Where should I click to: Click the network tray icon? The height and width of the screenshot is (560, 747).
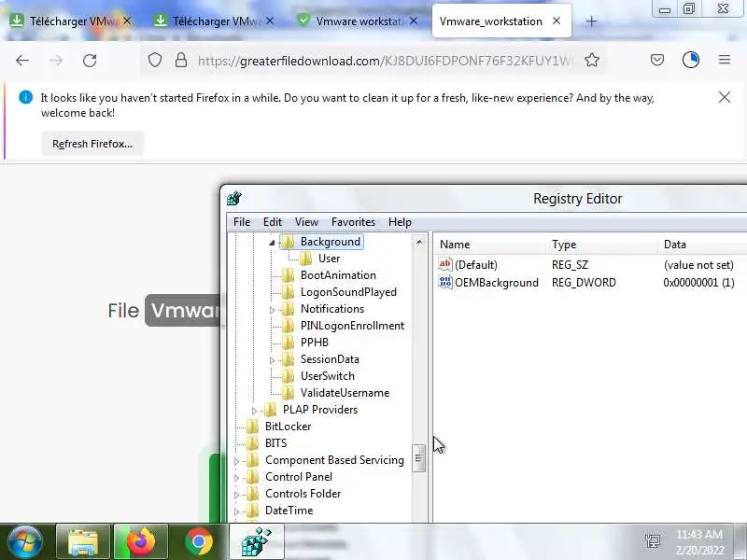(652, 541)
